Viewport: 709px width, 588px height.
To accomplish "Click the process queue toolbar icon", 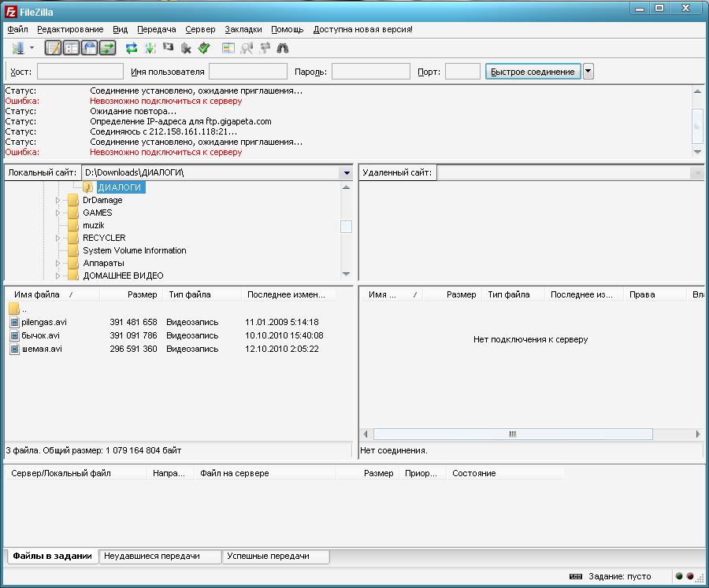I will click(x=150, y=48).
